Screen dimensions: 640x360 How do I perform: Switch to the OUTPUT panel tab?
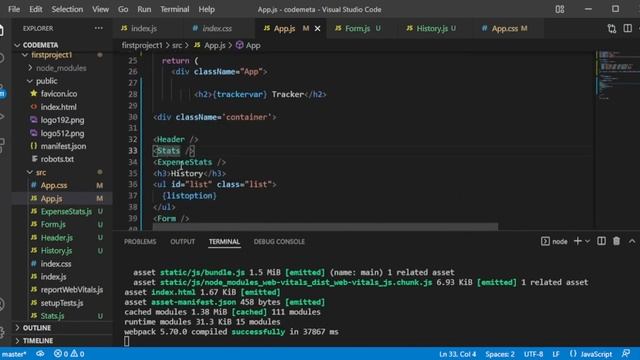tap(182, 242)
